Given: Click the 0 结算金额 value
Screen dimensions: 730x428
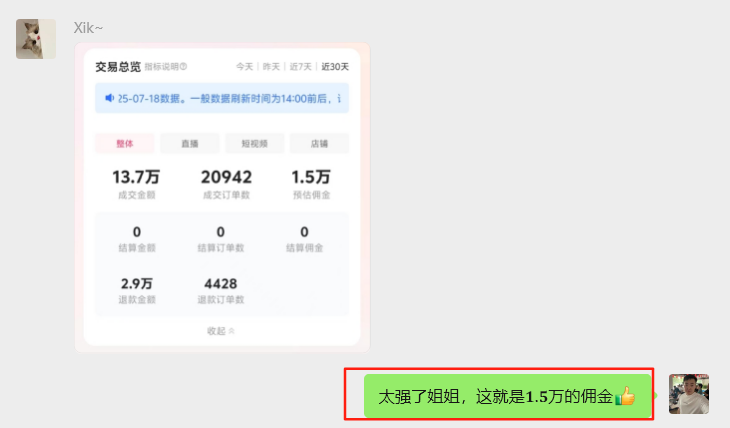Looking at the screenshot, I should point(137,231).
